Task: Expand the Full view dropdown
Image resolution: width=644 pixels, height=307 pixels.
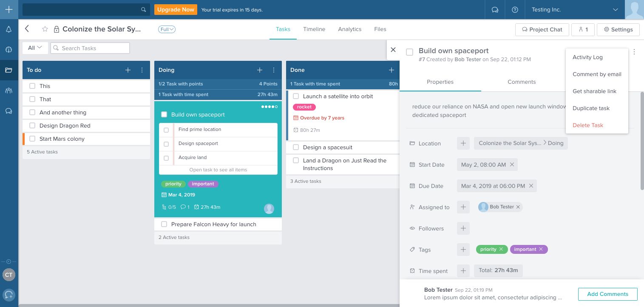Action: (x=167, y=29)
